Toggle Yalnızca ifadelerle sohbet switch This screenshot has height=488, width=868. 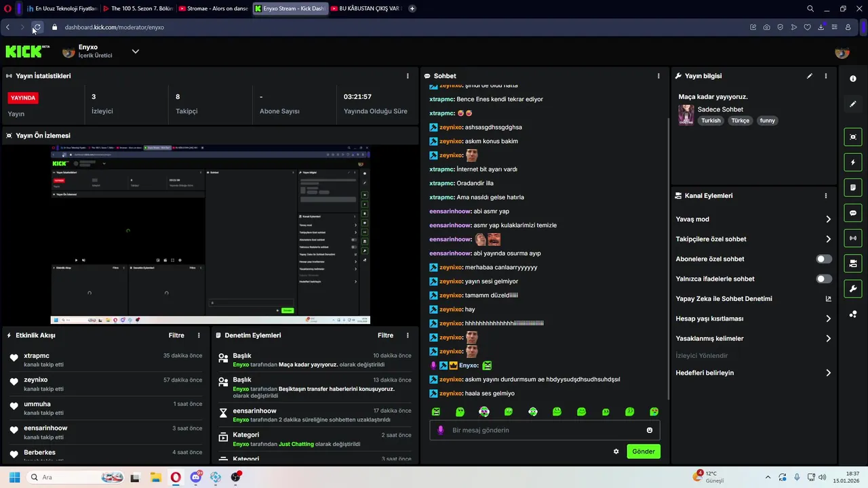(824, 279)
